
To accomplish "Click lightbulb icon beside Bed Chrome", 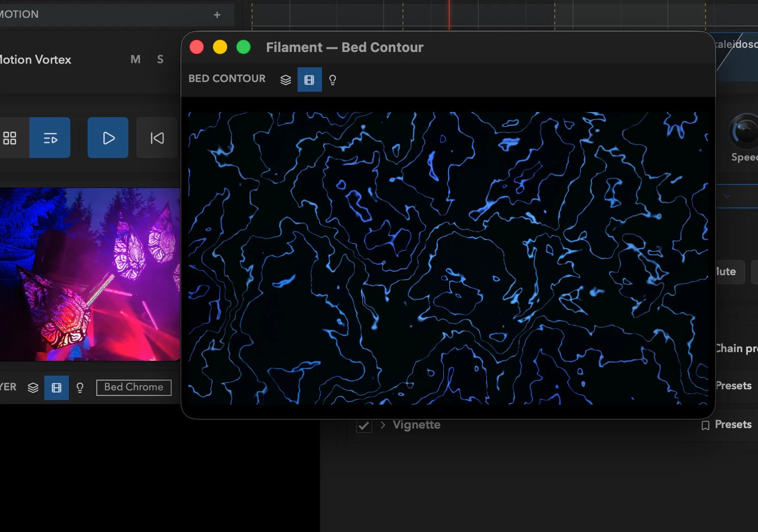I will (80, 388).
